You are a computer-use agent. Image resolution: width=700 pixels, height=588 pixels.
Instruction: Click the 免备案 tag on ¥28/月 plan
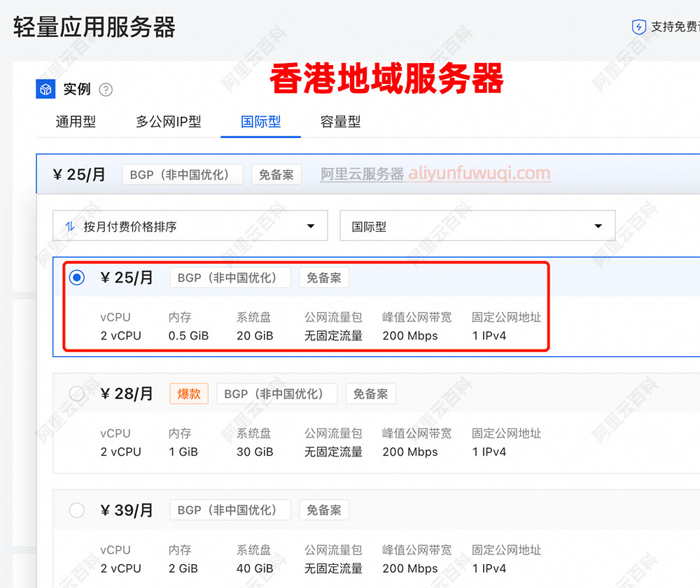pyautogui.click(x=370, y=394)
